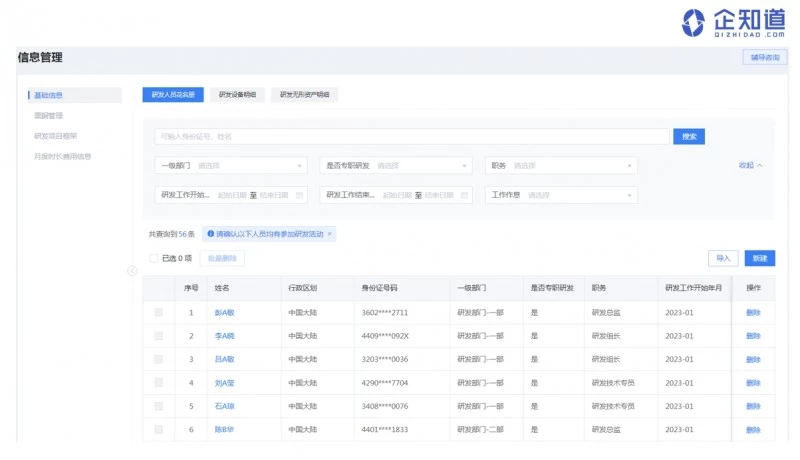Screen dimensions: 800x460
Task: Click the 收起 chevron to collapse filters
Action: tap(759, 165)
